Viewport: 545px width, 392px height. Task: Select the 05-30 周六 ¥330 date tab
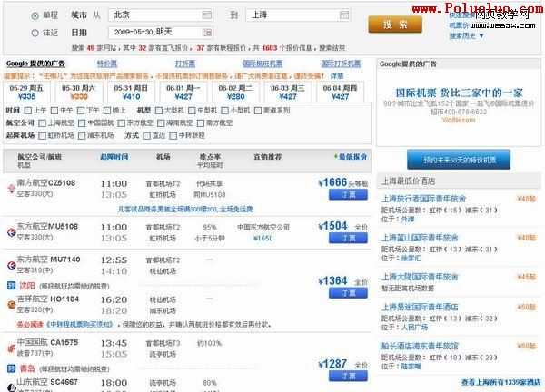tap(79, 92)
